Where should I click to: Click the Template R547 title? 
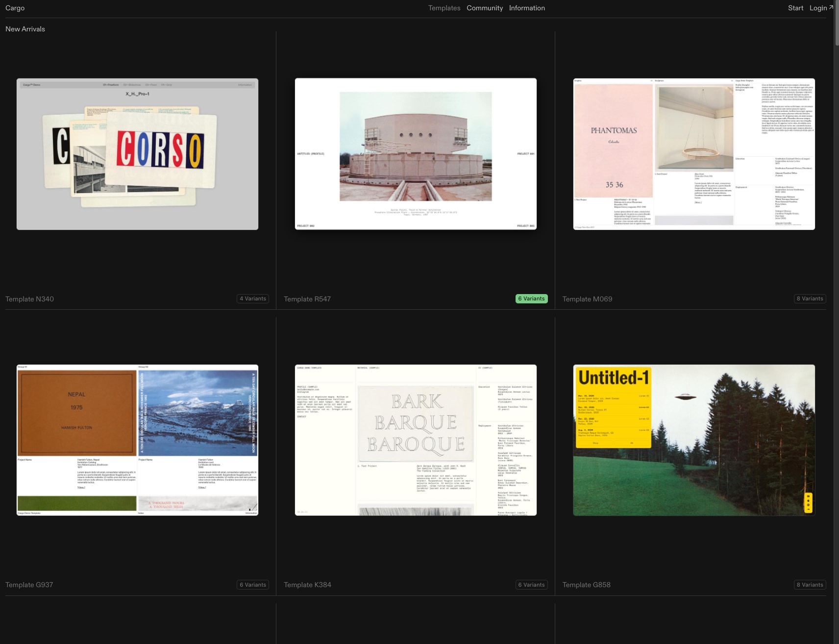(307, 299)
